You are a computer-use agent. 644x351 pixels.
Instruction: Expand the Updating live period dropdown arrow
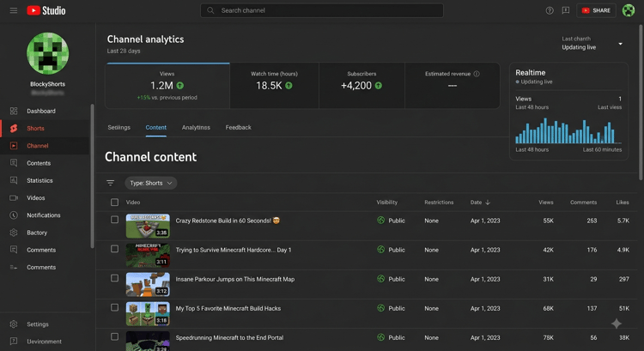coord(620,44)
